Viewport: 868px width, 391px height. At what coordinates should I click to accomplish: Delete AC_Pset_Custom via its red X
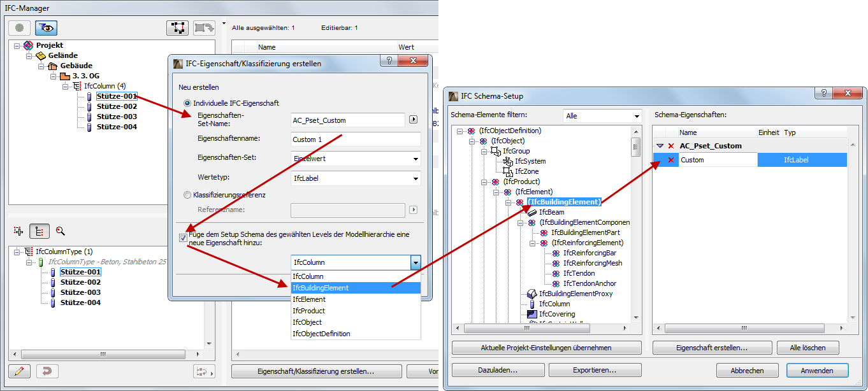coord(670,146)
